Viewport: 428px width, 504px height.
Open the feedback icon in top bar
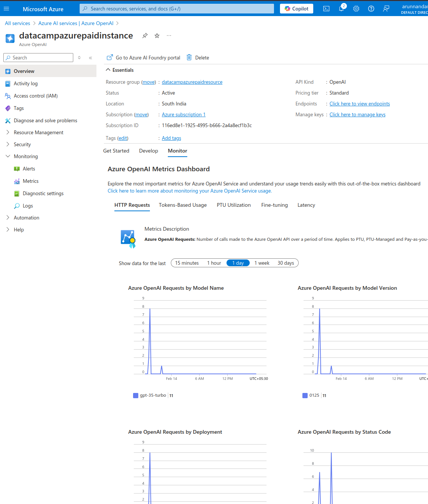(x=386, y=9)
